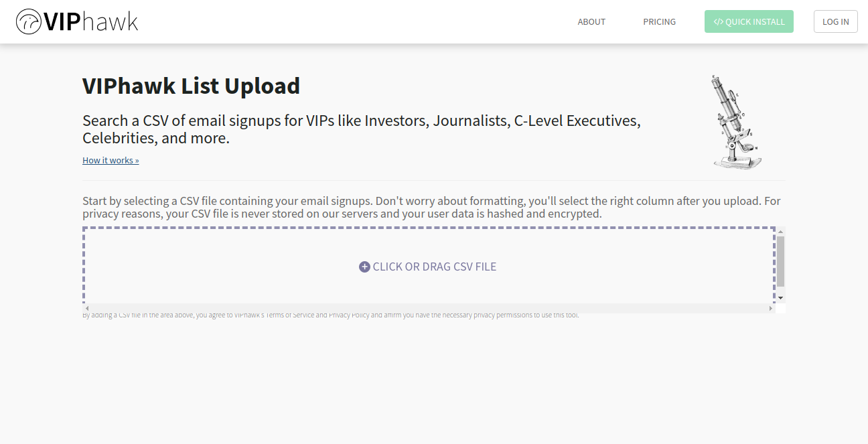Click the vertical scrollbar up arrow
Image resolution: width=868 pixels, height=444 pixels.
pyautogui.click(x=781, y=231)
